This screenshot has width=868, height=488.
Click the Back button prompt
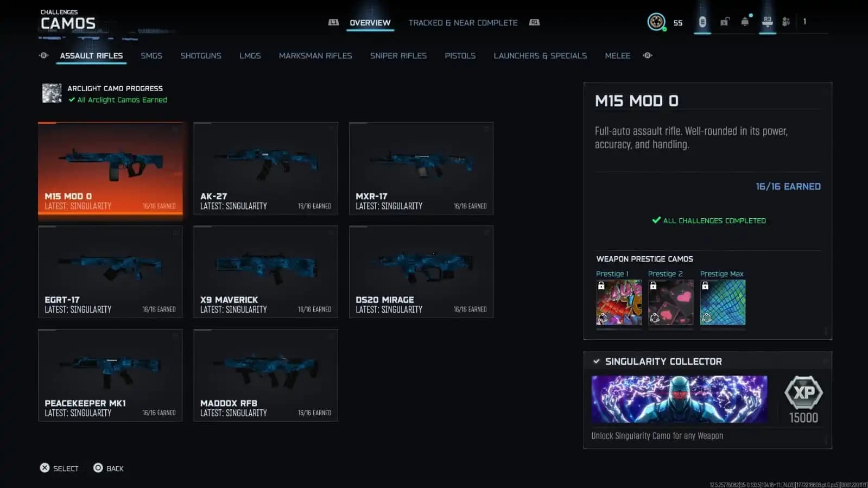point(109,468)
